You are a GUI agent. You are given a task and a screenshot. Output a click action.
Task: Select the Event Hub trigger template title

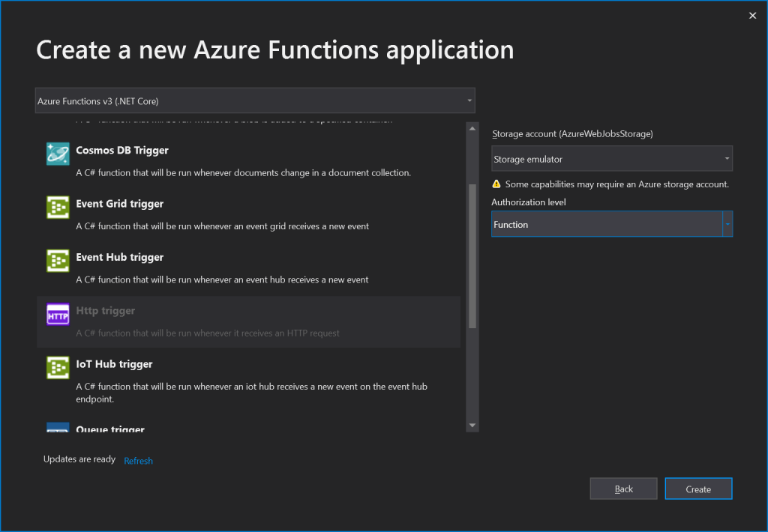[x=119, y=257]
